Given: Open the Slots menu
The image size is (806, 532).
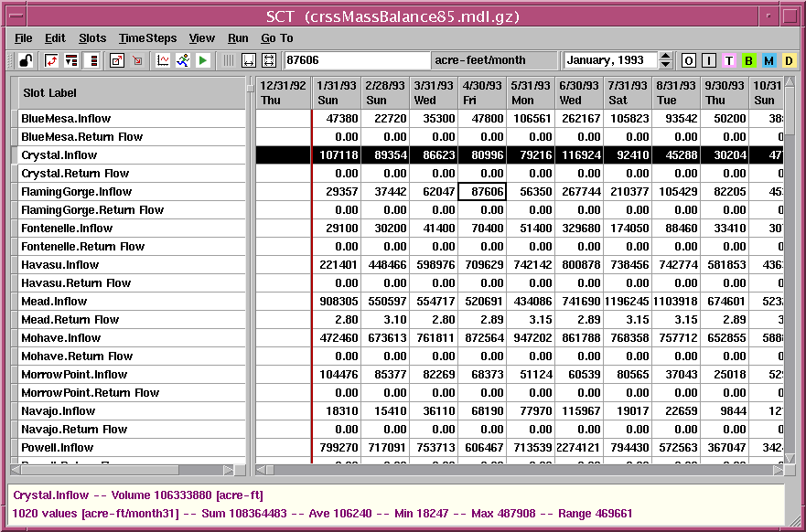Looking at the screenshot, I should (92, 38).
